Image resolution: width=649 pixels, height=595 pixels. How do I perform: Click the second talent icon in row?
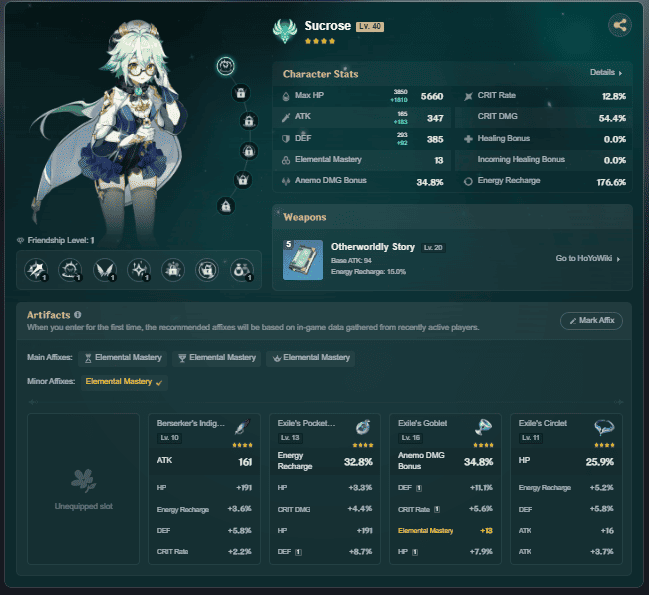pos(70,270)
